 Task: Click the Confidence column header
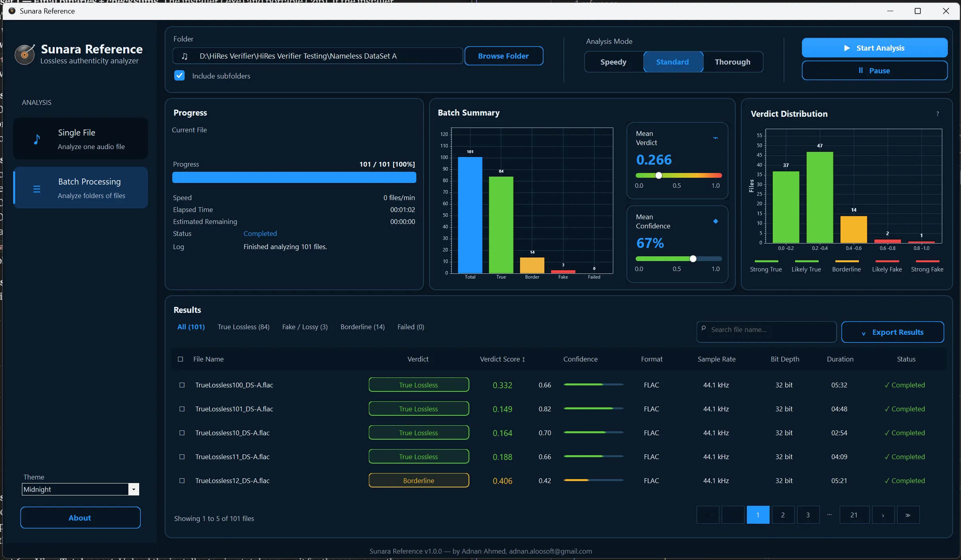click(581, 359)
